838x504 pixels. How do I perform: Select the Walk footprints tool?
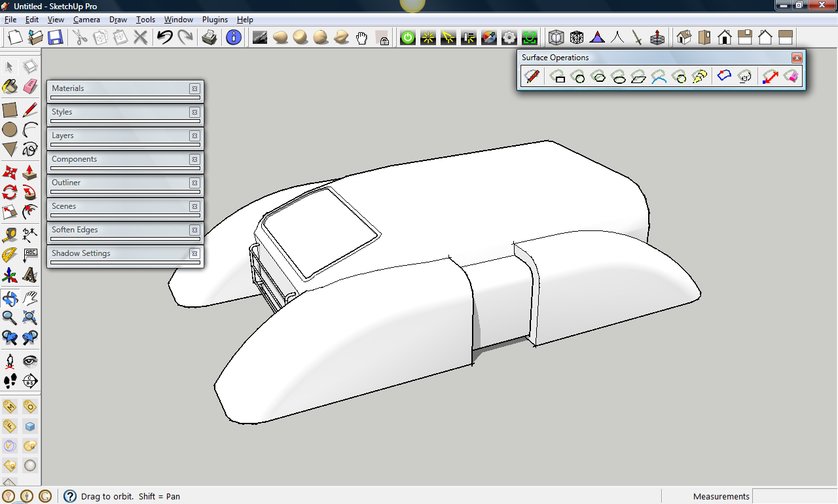pos(10,381)
